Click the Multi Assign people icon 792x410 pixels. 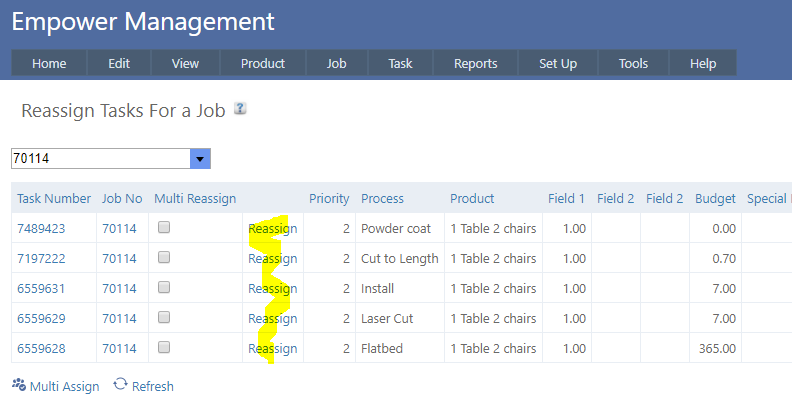tap(19, 385)
